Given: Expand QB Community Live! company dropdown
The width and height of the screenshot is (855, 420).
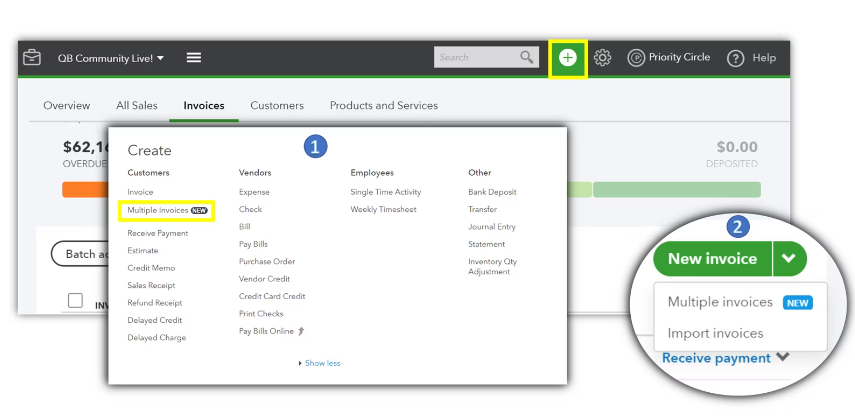Looking at the screenshot, I should click(x=111, y=58).
